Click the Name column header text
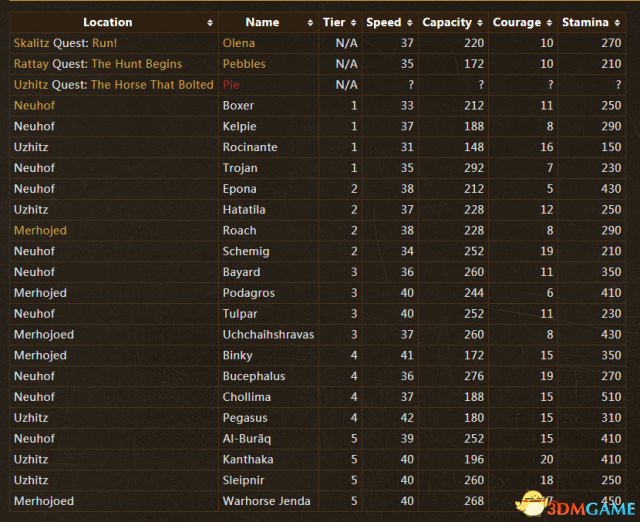The width and height of the screenshot is (640, 522). click(x=262, y=22)
